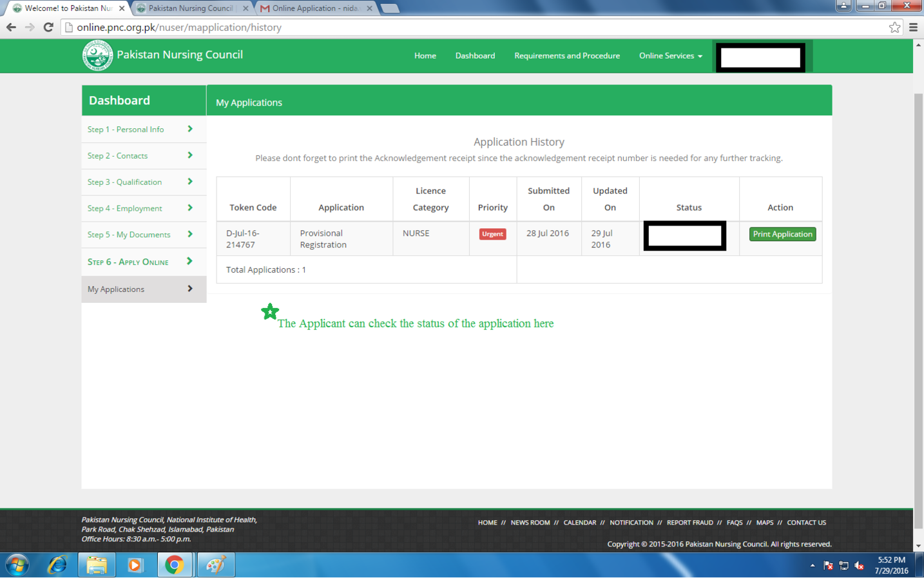Open CALENDAR in the footer
The width and height of the screenshot is (924, 580).
pos(580,523)
